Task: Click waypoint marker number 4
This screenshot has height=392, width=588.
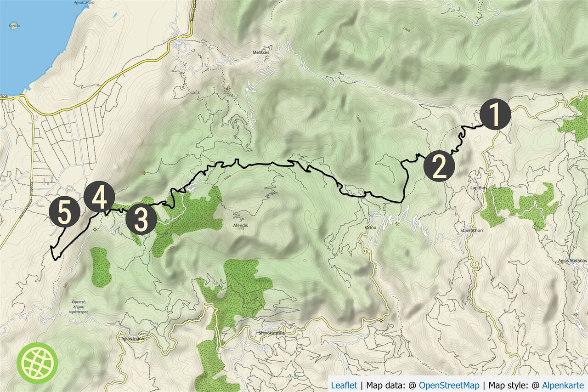Action: (100, 197)
